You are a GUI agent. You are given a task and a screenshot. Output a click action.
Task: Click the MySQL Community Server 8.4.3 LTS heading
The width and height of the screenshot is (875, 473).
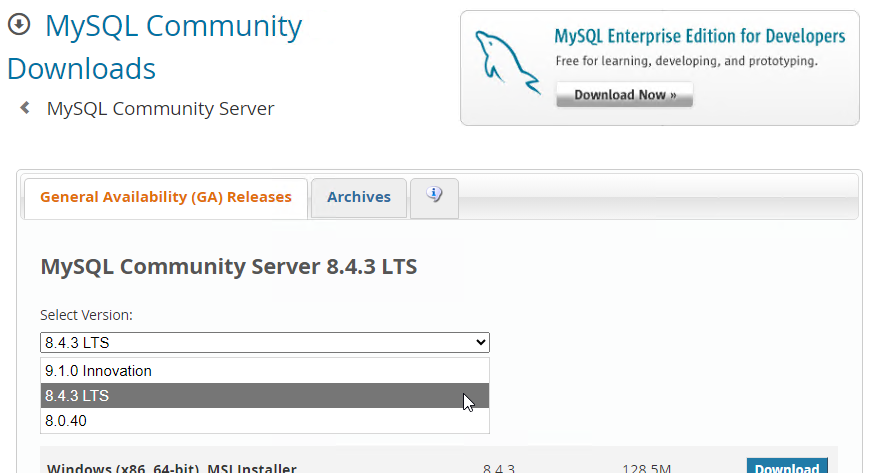[x=229, y=267]
